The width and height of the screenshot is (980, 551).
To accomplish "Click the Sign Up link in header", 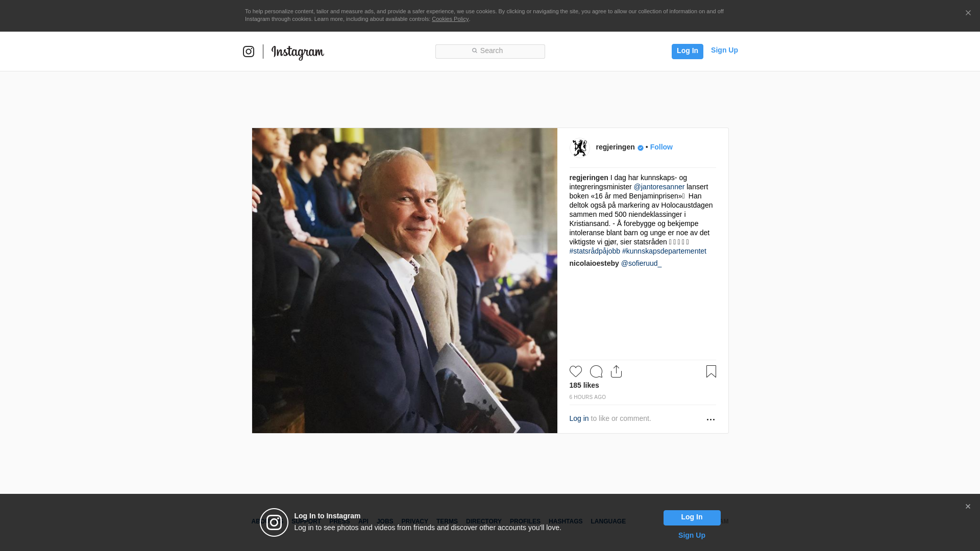I will coord(724,50).
